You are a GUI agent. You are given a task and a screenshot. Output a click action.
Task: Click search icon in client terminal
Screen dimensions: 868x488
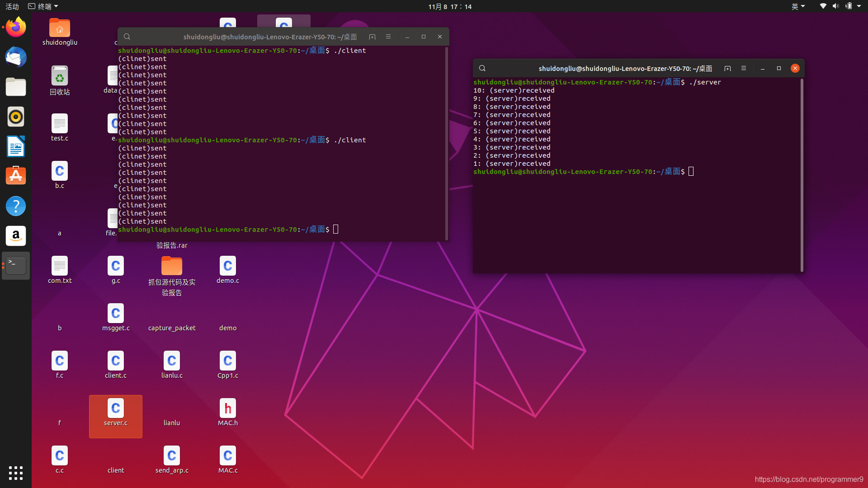click(127, 37)
